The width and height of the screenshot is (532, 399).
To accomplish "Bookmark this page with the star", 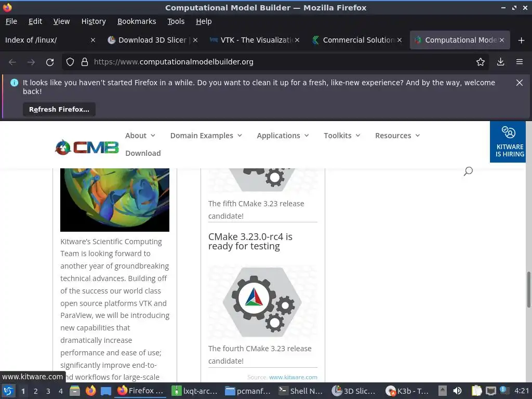I will 480,62.
